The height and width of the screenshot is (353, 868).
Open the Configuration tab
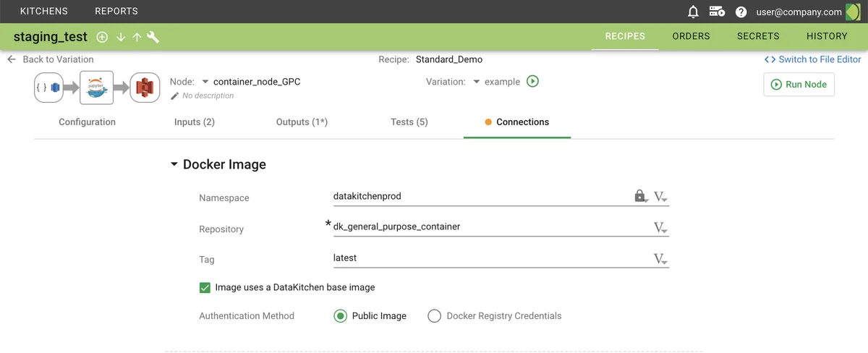pos(87,122)
